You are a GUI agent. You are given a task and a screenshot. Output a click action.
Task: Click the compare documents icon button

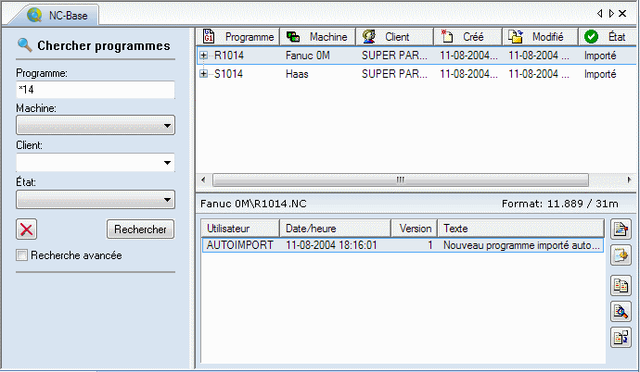coord(621,285)
